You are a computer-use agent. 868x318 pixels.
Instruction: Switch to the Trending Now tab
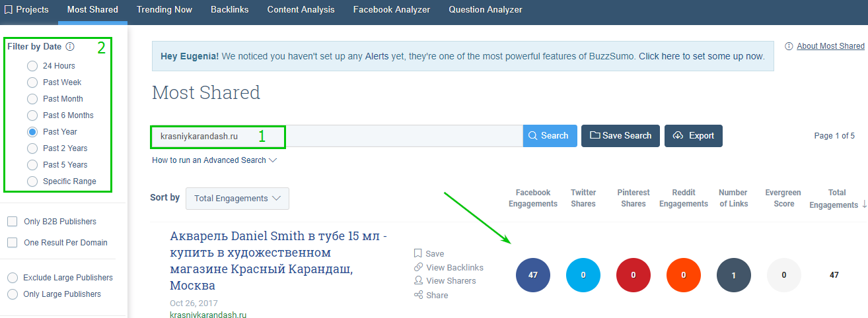pos(164,10)
